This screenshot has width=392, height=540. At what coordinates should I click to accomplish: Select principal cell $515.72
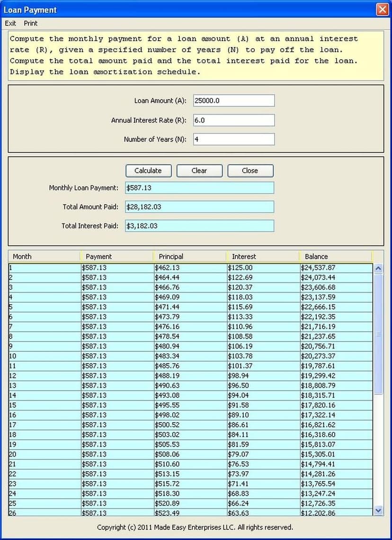pos(190,484)
